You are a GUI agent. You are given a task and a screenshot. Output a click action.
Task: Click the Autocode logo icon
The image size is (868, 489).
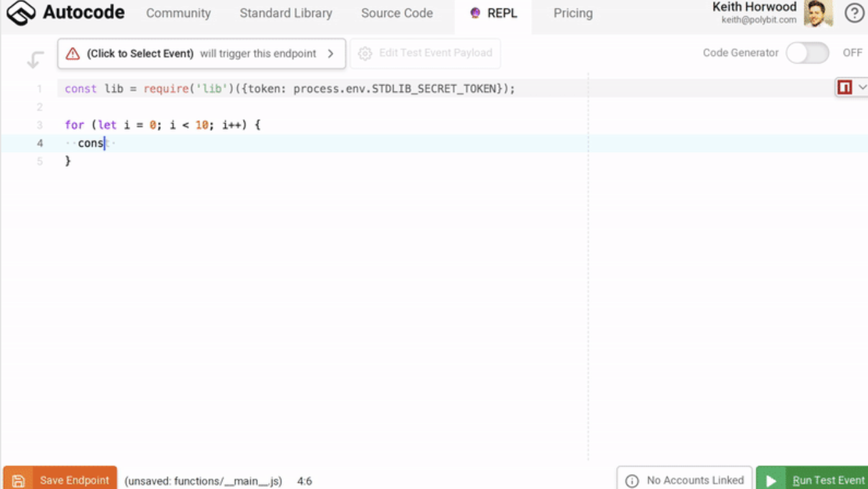coord(20,13)
